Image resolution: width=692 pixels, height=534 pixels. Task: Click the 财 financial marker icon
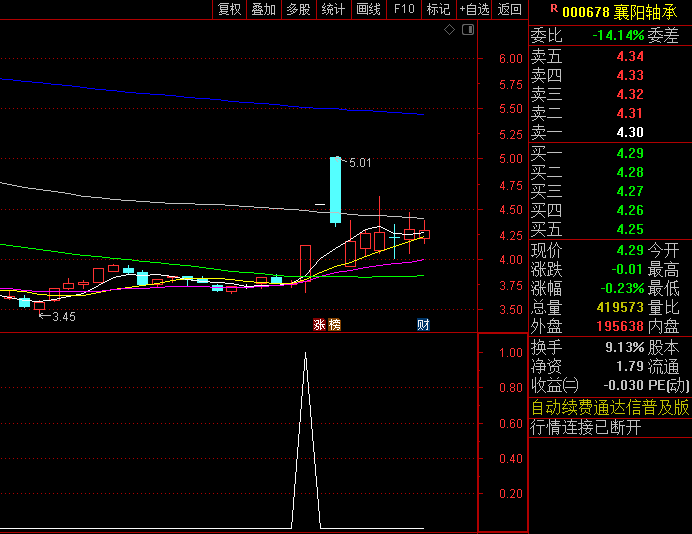[x=423, y=325]
